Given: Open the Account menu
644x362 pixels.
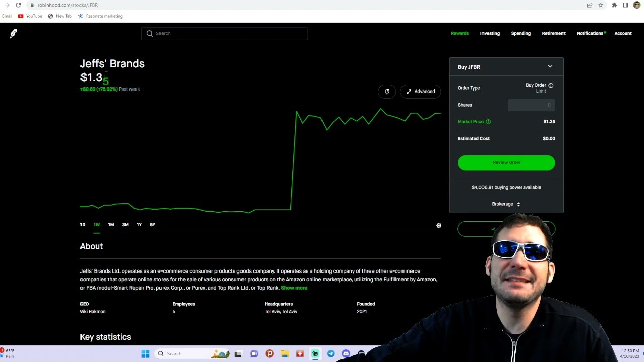Looking at the screenshot, I should [623, 33].
